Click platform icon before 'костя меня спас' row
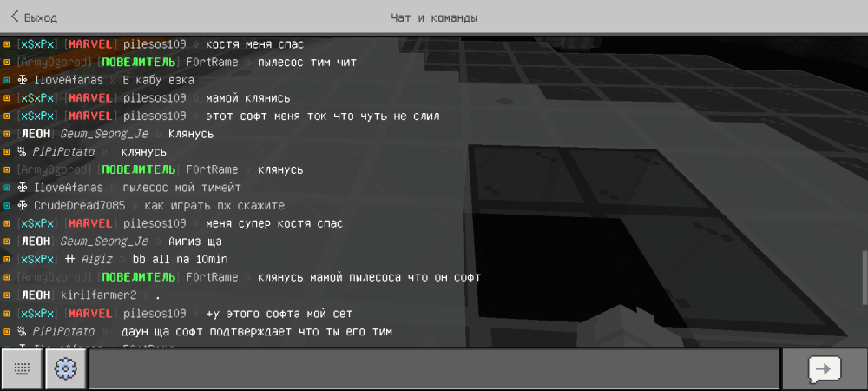868x391 pixels. pyautogui.click(x=7, y=45)
